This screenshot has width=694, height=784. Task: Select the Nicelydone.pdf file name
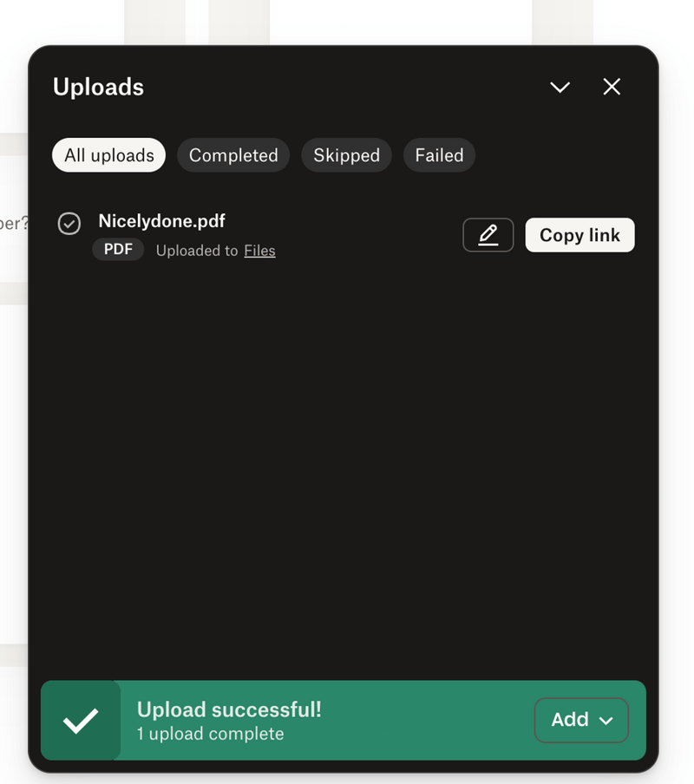pos(161,221)
